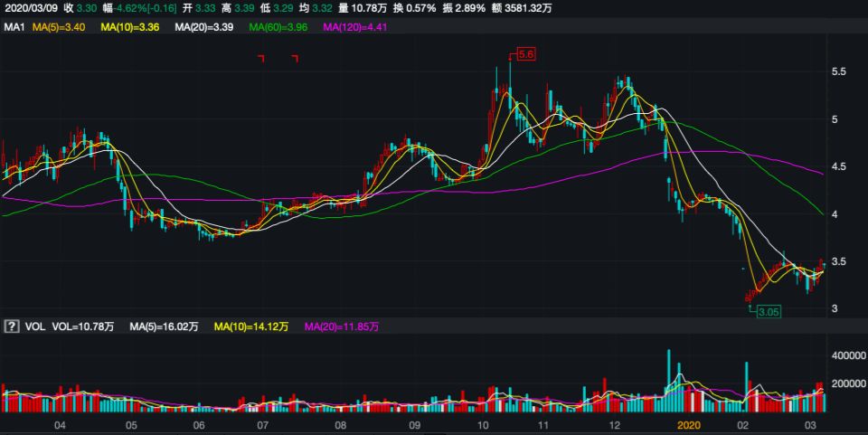Click the VOL help question-mark icon
The height and width of the screenshot is (435, 868).
coord(12,326)
